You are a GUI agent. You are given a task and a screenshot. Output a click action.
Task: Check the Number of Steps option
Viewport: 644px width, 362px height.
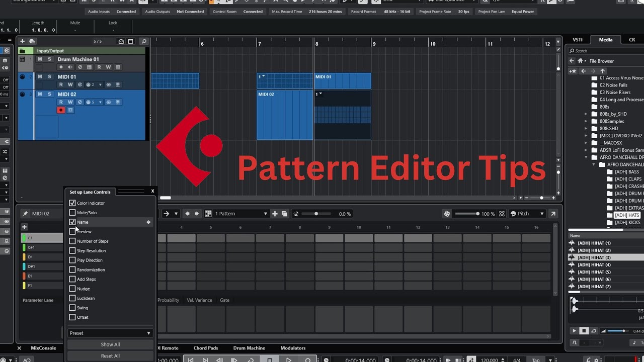(72, 241)
